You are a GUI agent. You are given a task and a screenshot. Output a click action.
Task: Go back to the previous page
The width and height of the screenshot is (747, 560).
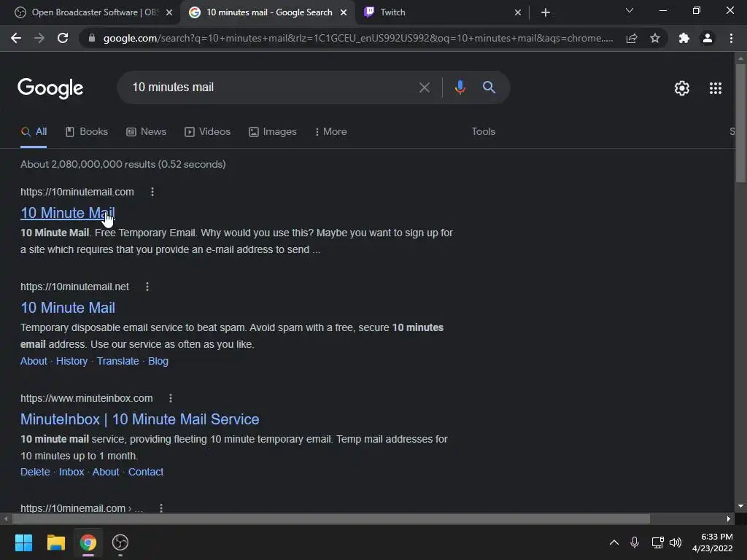point(16,38)
